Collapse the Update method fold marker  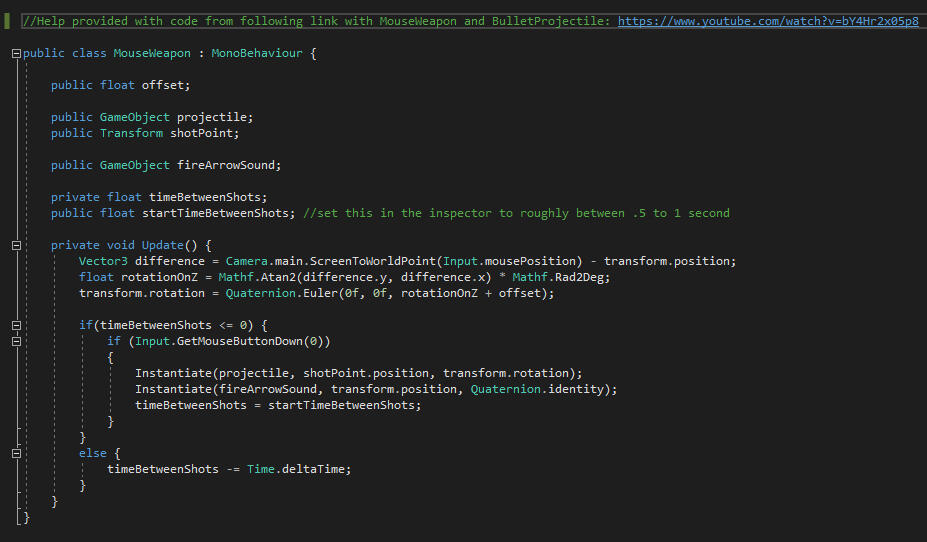click(17, 245)
